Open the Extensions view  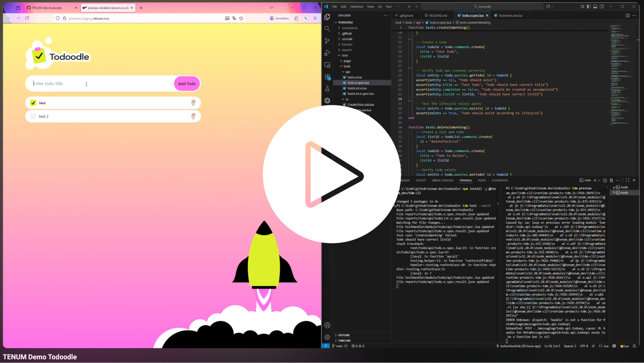tap(327, 77)
